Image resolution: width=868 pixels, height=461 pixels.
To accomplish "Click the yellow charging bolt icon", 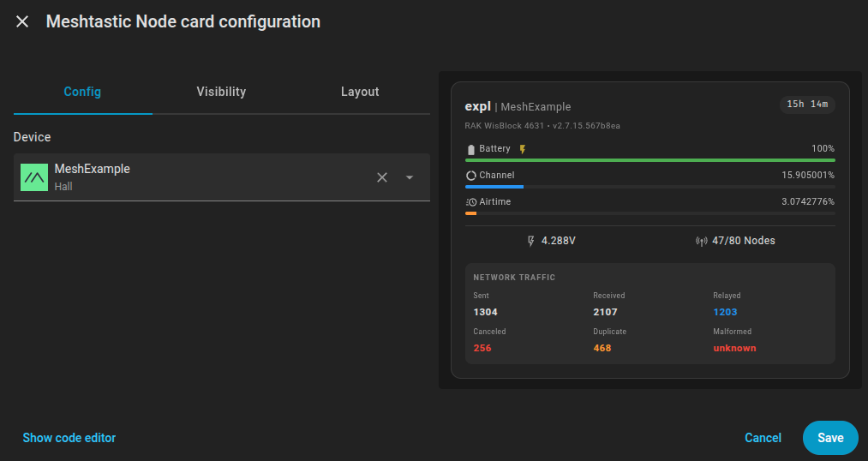I will (523, 149).
